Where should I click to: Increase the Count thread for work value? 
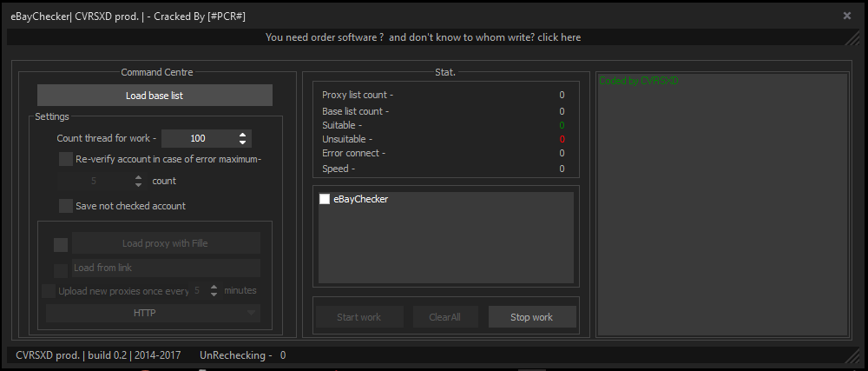242,135
